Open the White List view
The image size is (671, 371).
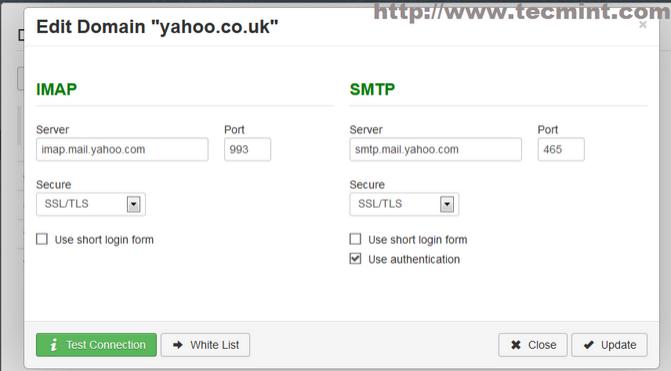(x=205, y=345)
